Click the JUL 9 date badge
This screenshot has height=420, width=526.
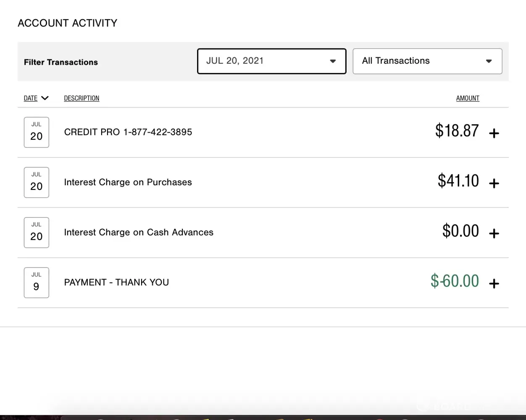(x=37, y=283)
